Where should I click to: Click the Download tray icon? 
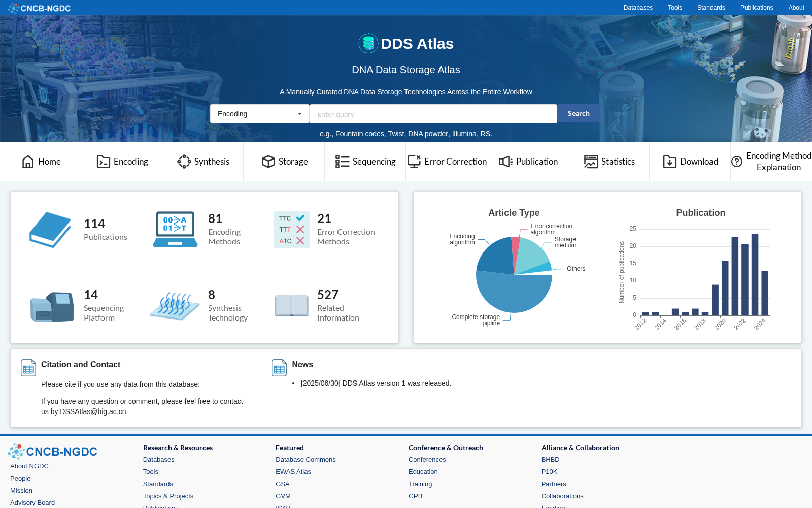pyautogui.click(x=670, y=162)
